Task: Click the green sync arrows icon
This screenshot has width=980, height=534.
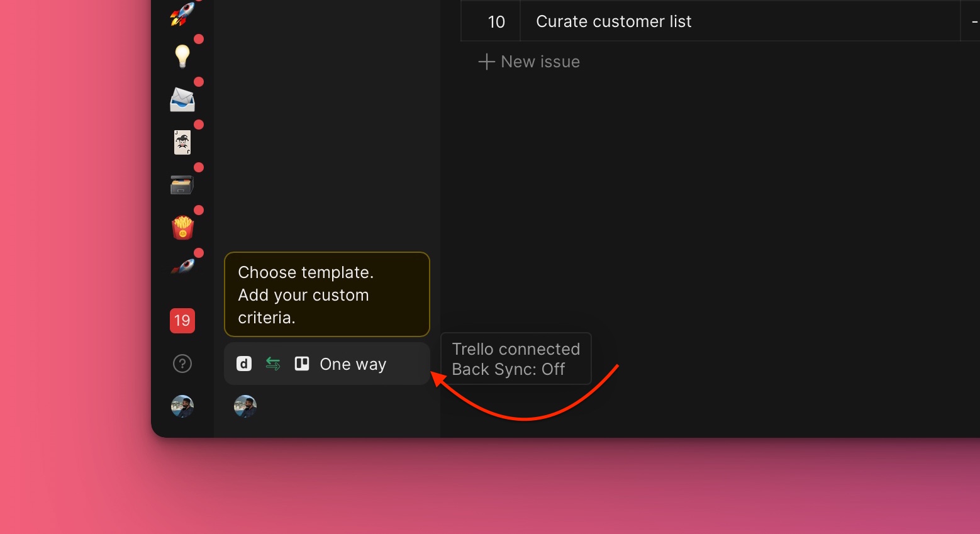Action: [273, 364]
